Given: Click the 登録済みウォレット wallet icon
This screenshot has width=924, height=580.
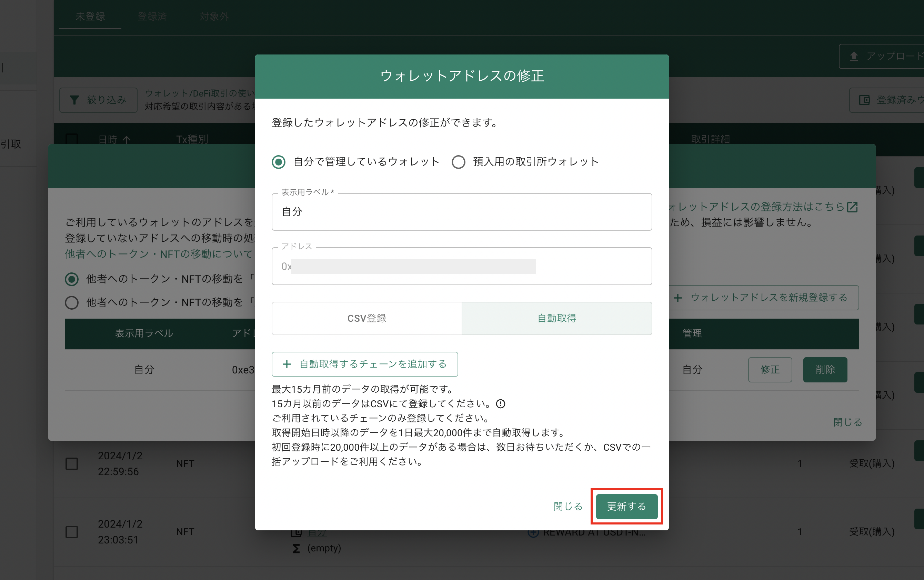Looking at the screenshot, I should [865, 100].
